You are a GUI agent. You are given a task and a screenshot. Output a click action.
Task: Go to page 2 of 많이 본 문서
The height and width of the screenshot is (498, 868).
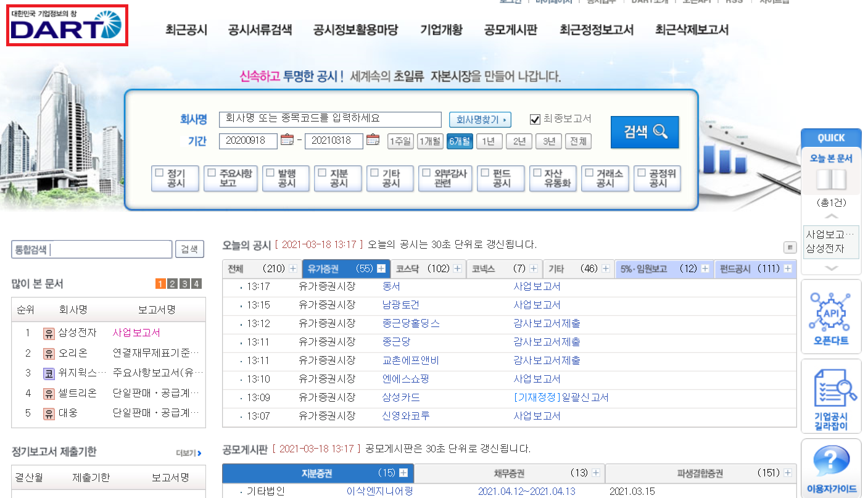point(172,284)
